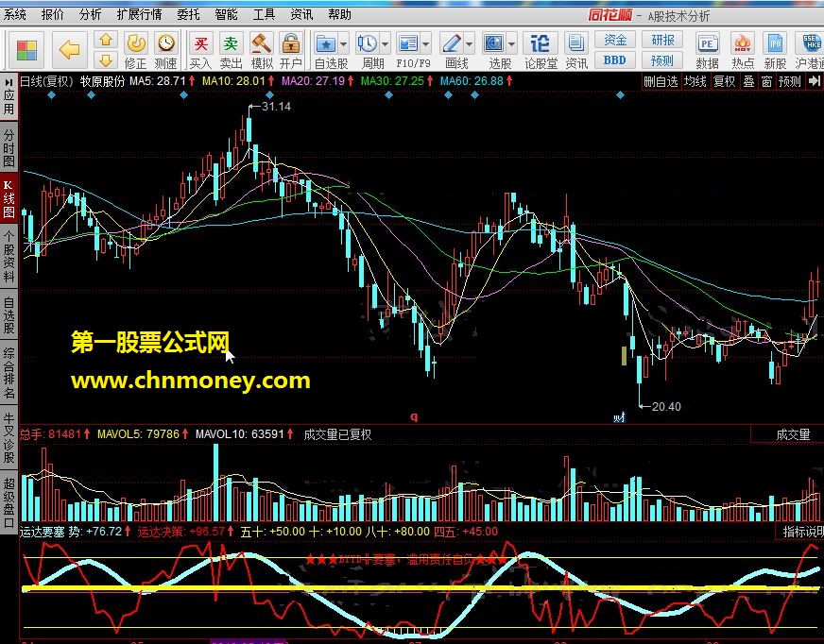Switch to the 分时图 sidebar tab

click(x=9, y=147)
